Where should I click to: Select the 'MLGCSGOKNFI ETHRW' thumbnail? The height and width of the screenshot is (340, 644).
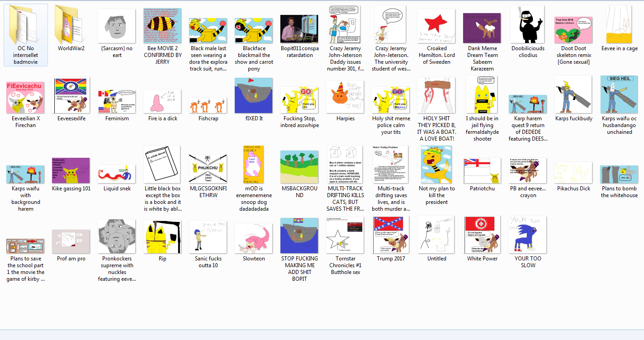[208, 169]
